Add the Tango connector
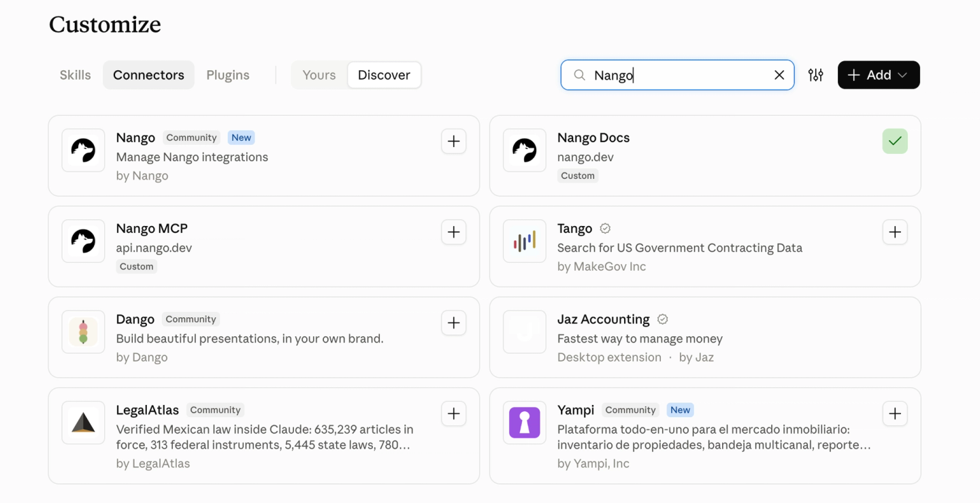980x503 pixels. (x=895, y=232)
